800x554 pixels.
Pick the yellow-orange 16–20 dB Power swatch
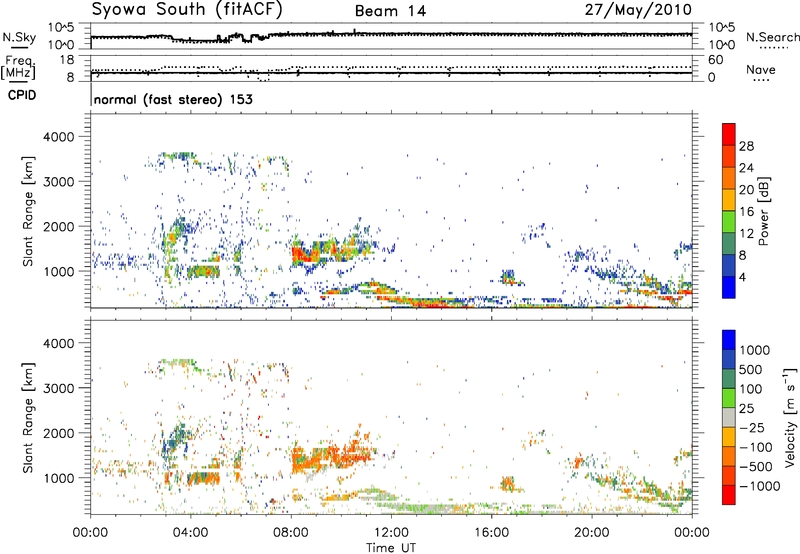729,200
